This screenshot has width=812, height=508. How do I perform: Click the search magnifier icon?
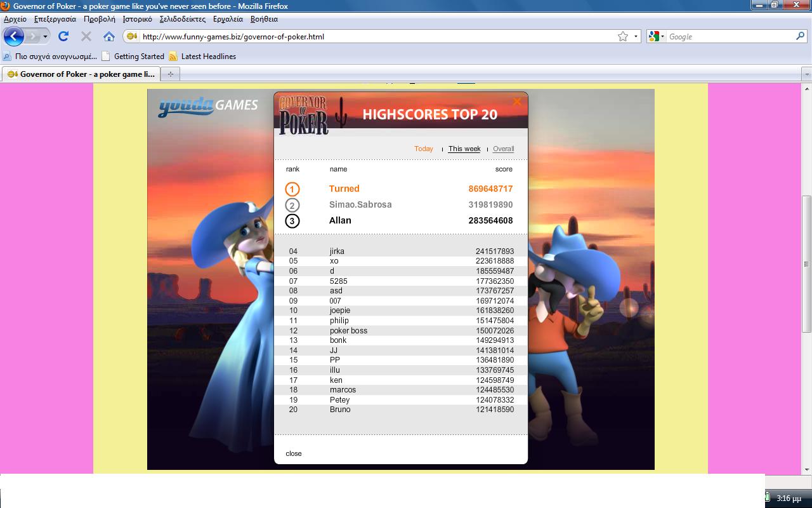click(801, 36)
